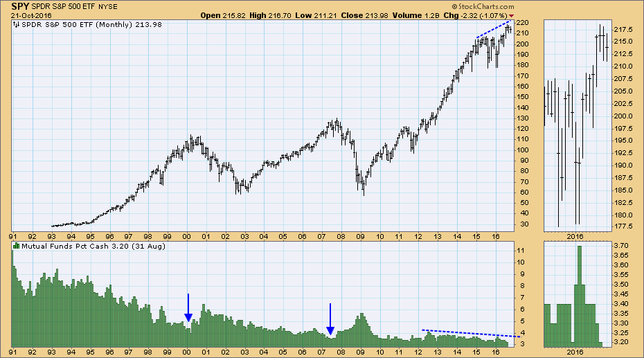
Task: Open the StockCharts.com copyright link
Action: pos(483,6)
